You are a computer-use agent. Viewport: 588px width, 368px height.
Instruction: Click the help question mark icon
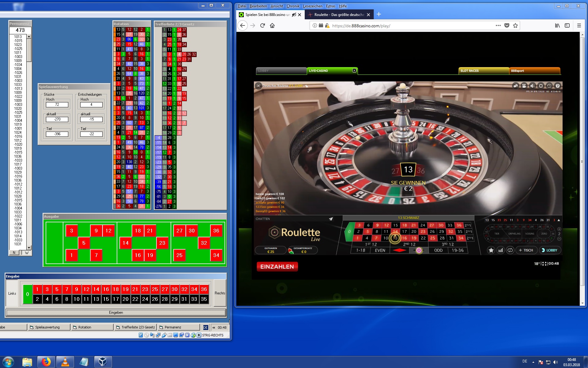(558, 86)
